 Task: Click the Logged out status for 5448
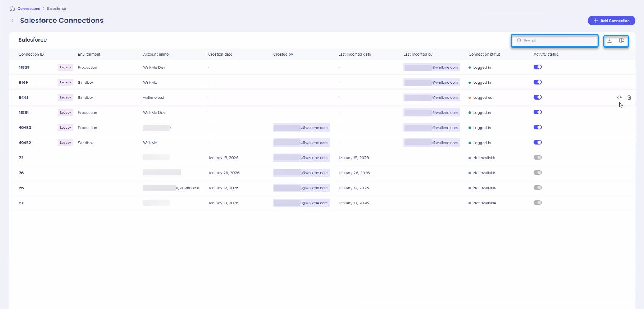pyautogui.click(x=483, y=98)
